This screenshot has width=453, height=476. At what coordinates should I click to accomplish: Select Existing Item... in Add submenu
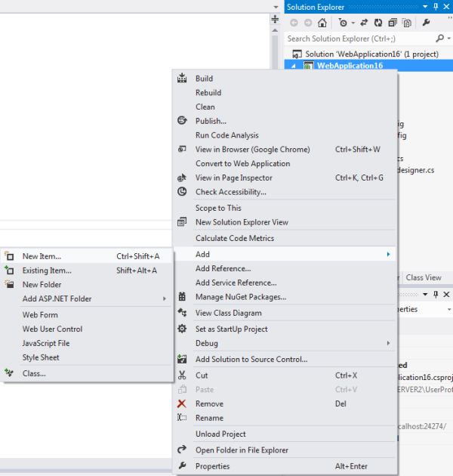[87, 270]
